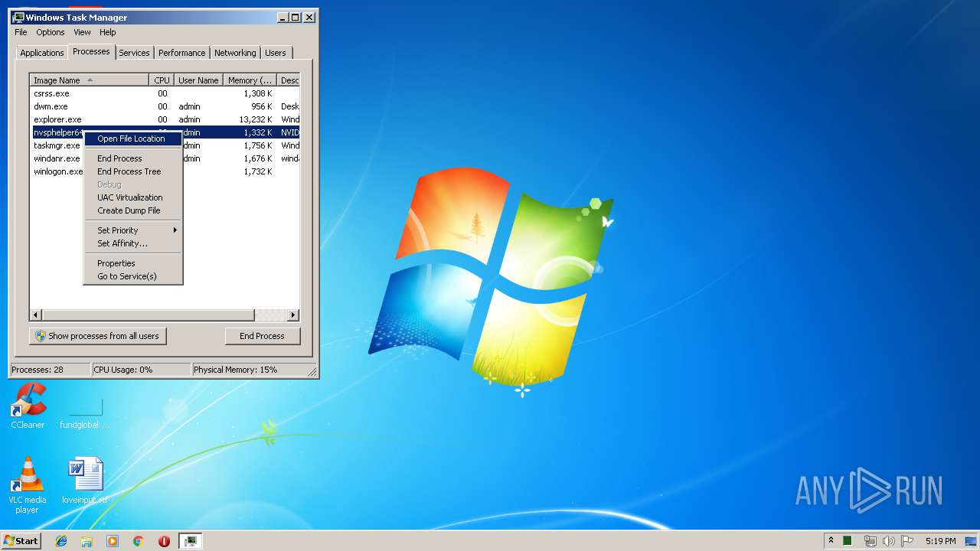
Task: Click the Windows Start button
Action: click(21, 540)
